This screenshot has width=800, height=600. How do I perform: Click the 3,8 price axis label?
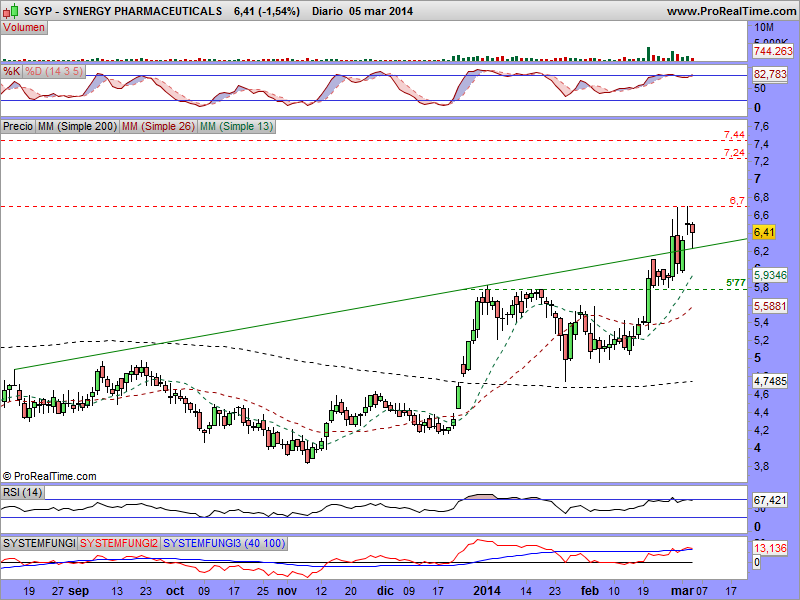pos(762,466)
